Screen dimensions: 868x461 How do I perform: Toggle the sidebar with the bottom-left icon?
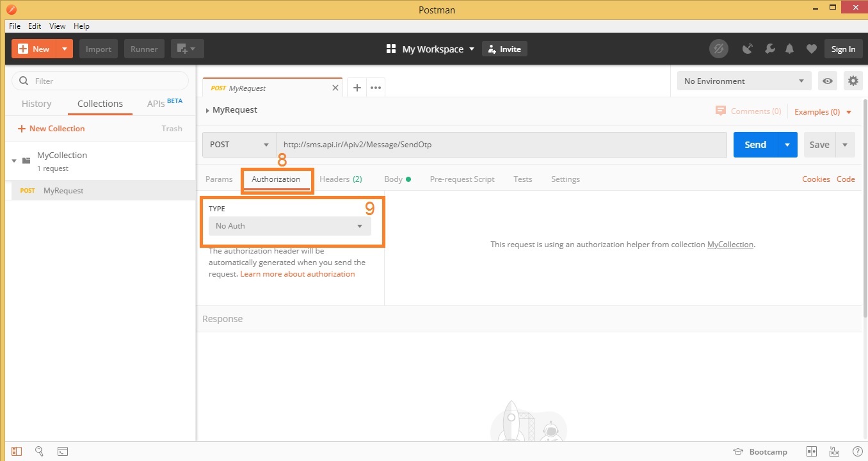(x=16, y=451)
